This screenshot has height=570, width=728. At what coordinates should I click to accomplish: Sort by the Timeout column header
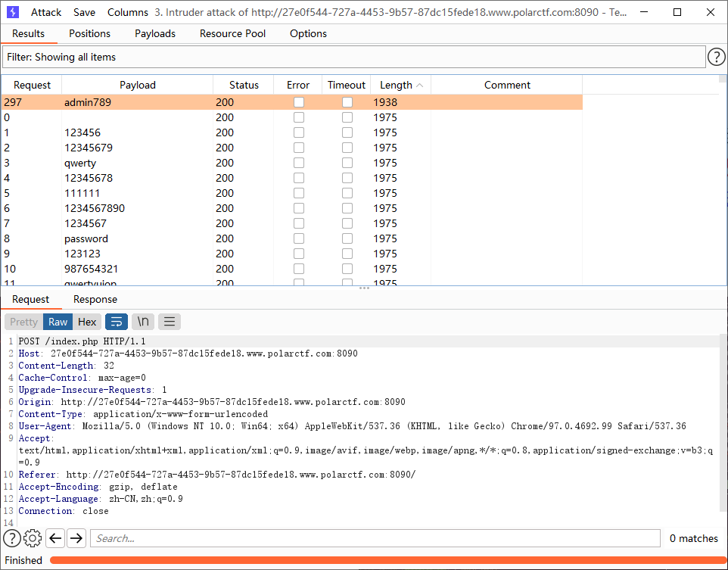coord(347,85)
